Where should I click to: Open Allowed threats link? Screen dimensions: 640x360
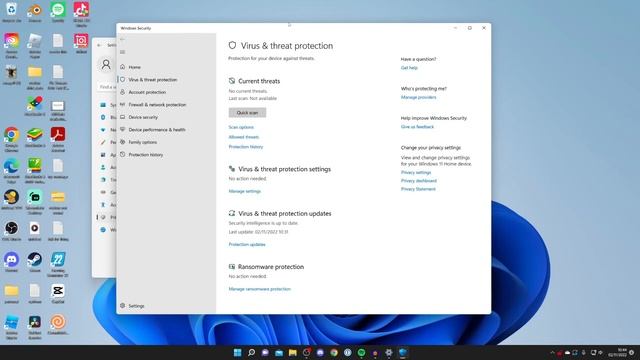click(244, 137)
